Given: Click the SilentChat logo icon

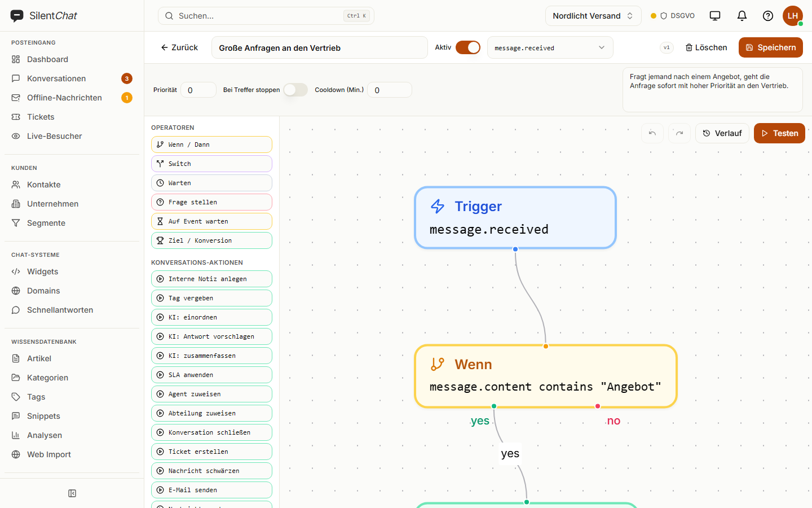Looking at the screenshot, I should 17,16.
